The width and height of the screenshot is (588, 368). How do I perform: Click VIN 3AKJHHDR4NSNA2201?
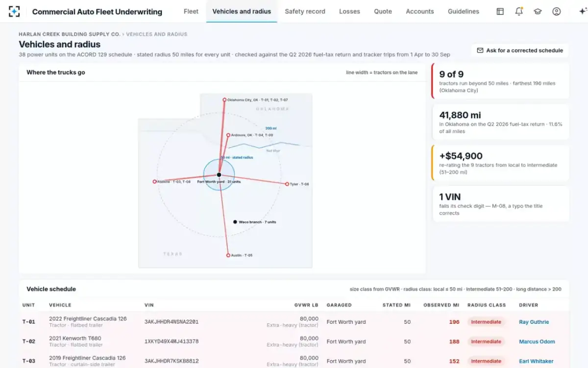click(x=171, y=322)
